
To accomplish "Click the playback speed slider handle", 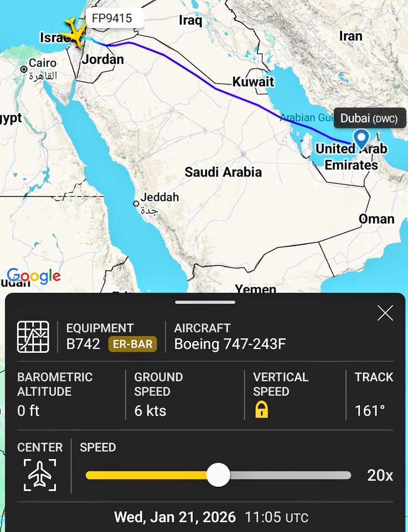I will 218,475.
